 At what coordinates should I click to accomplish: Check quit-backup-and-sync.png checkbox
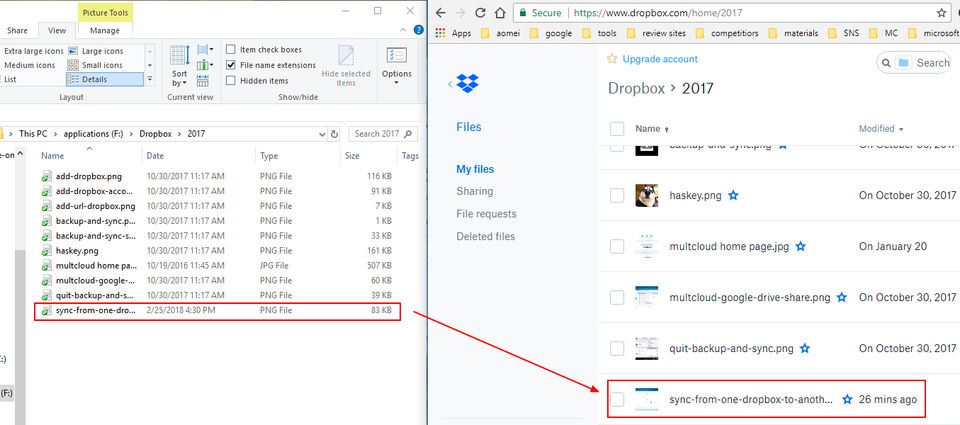(x=617, y=348)
